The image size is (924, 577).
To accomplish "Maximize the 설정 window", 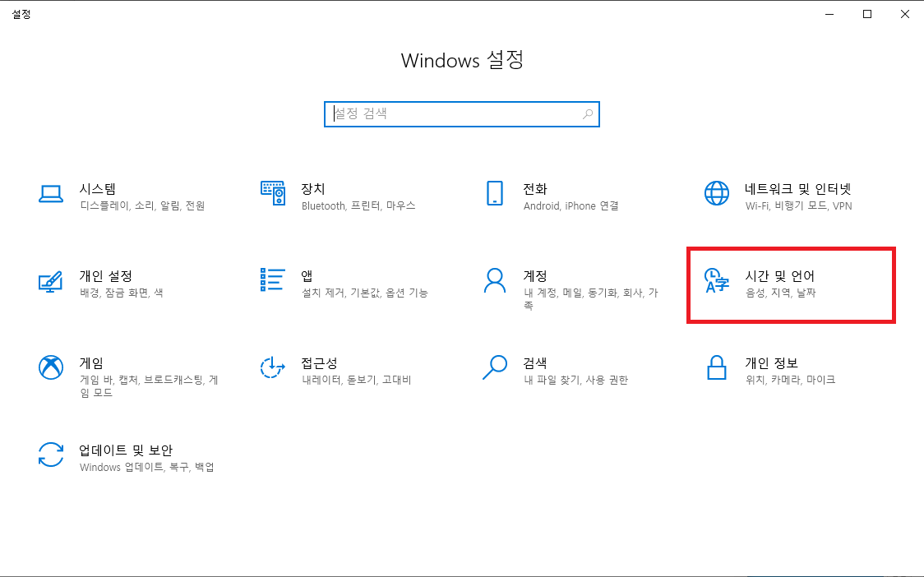I will click(866, 14).
